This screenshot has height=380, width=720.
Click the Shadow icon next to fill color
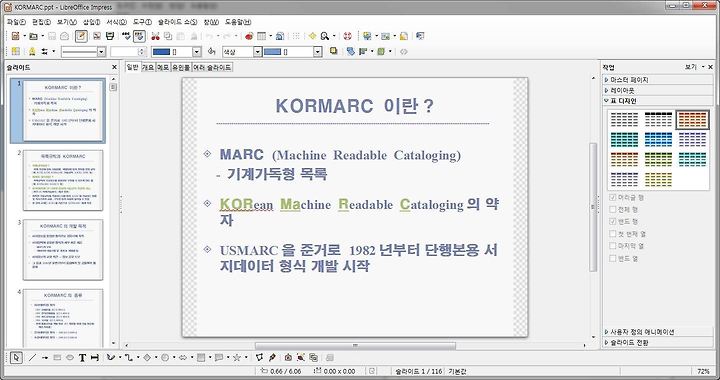334,51
